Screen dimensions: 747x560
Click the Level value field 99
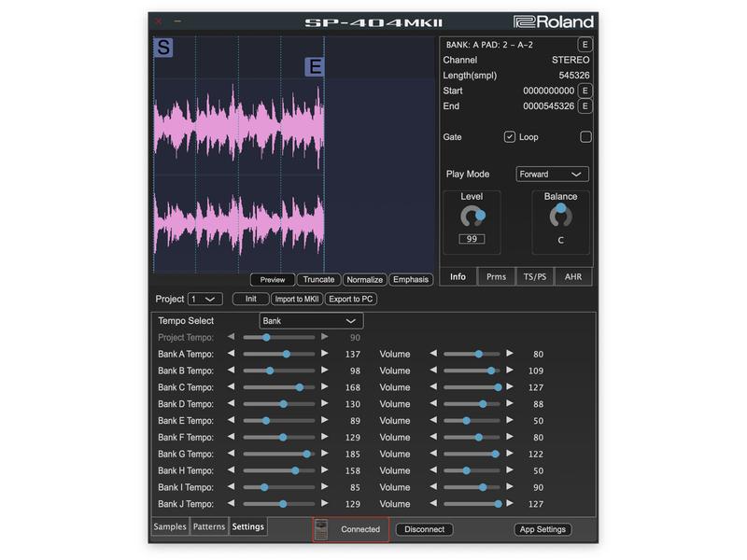(x=472, y=239)
